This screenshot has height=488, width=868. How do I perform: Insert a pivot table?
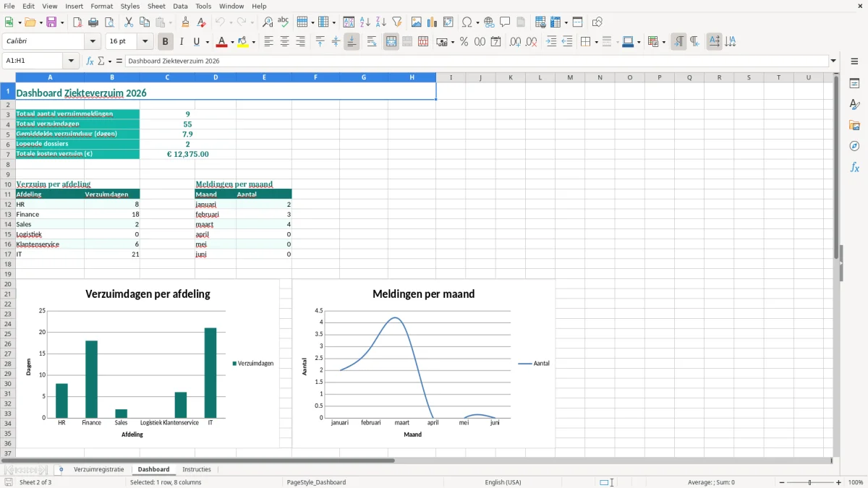[448, 22]
